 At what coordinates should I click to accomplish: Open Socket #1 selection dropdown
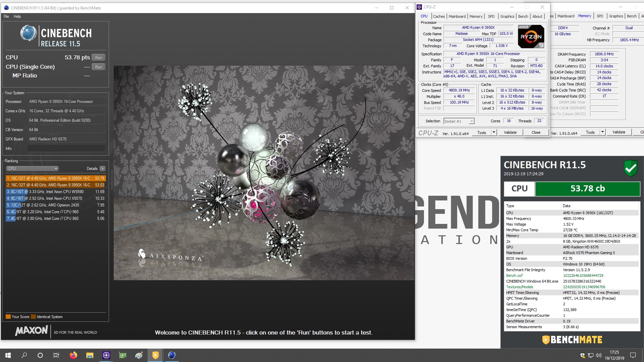(459, 121)
